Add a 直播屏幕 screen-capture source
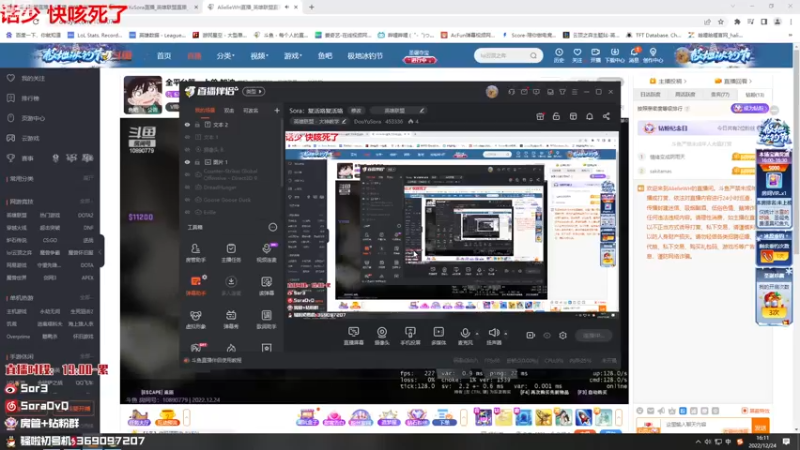The height and width of the screenshot is (450, 800). pyautogui.click(x=354, y=336)
